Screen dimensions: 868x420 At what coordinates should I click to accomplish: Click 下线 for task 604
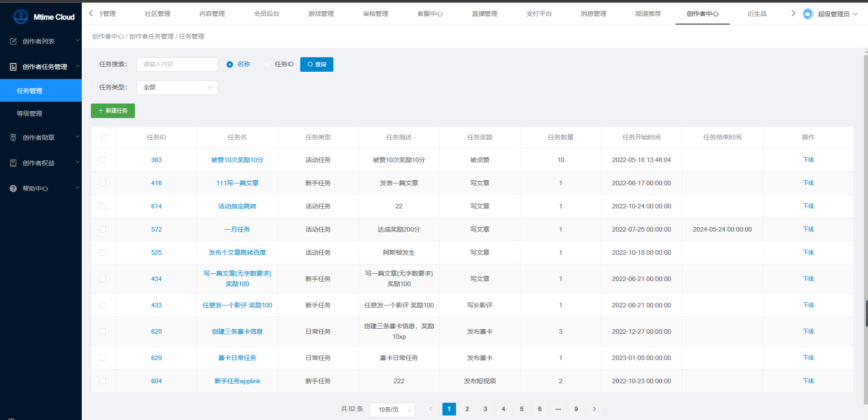tap(808, 381)
